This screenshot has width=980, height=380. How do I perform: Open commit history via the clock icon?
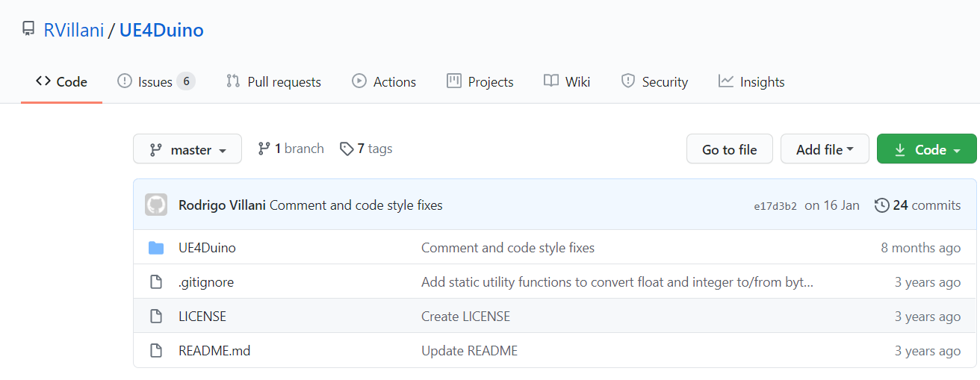click(881, 205)
